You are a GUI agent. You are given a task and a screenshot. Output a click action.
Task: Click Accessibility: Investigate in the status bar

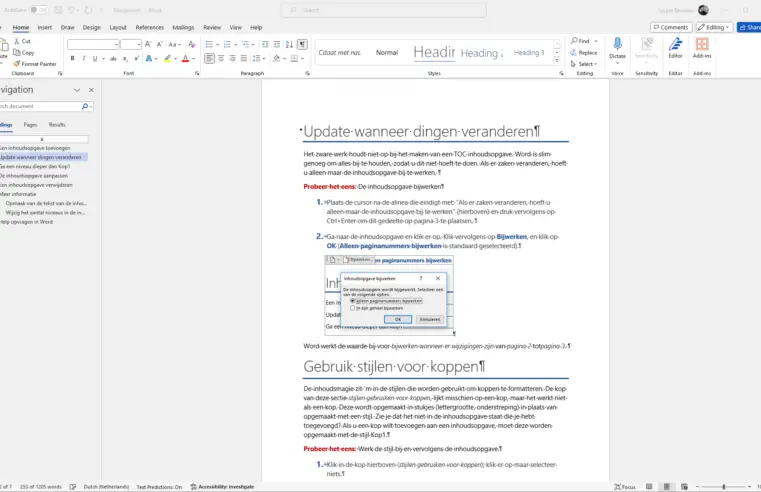tap(222, 487)
